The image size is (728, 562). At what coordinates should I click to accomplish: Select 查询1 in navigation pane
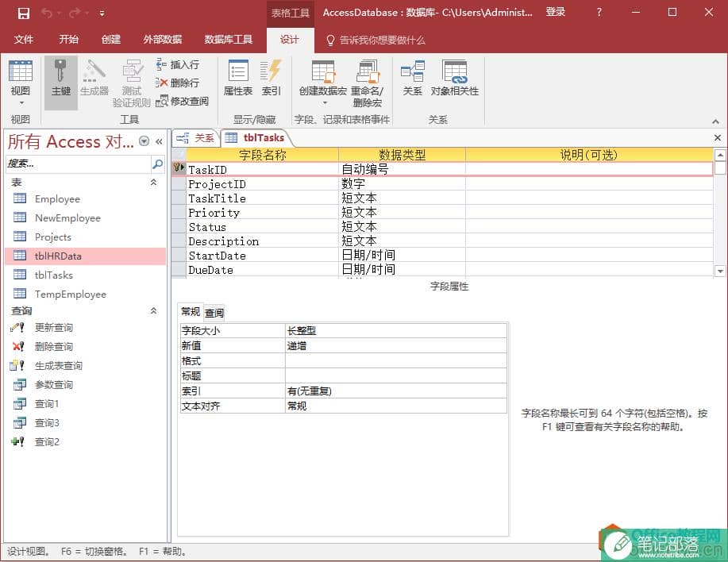pos(86,404)
